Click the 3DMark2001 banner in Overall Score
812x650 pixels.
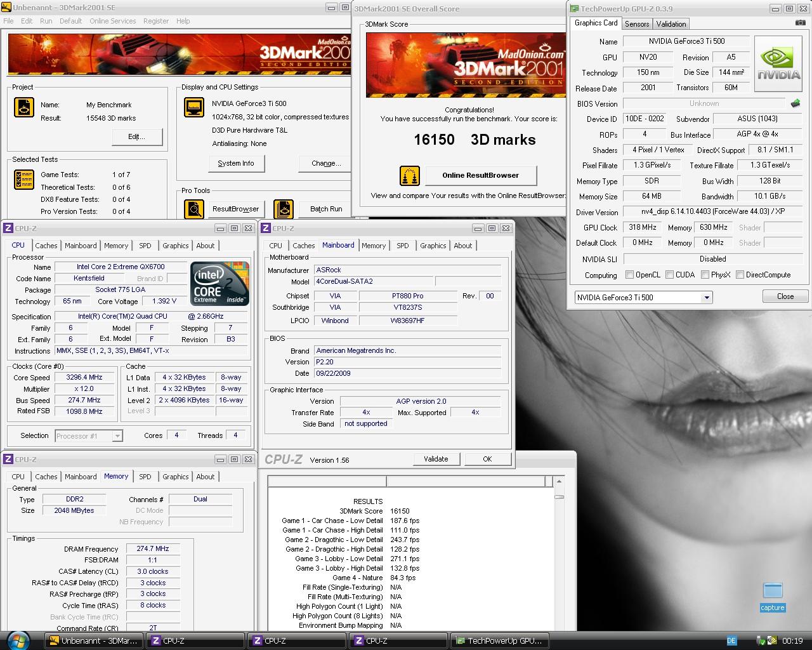pos(465,65)
